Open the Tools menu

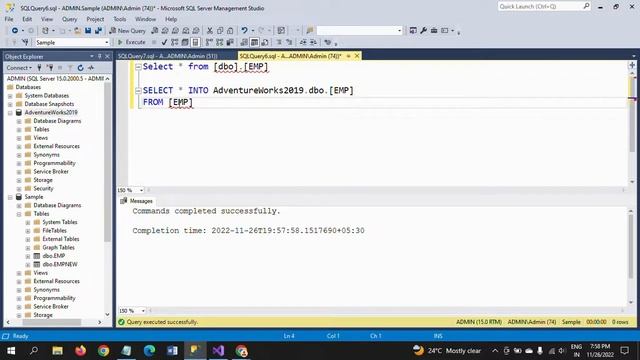120,19
